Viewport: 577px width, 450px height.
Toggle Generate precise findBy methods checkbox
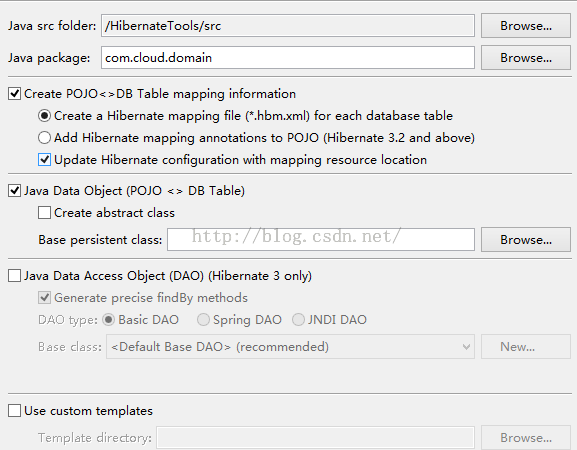click(44, 298)
